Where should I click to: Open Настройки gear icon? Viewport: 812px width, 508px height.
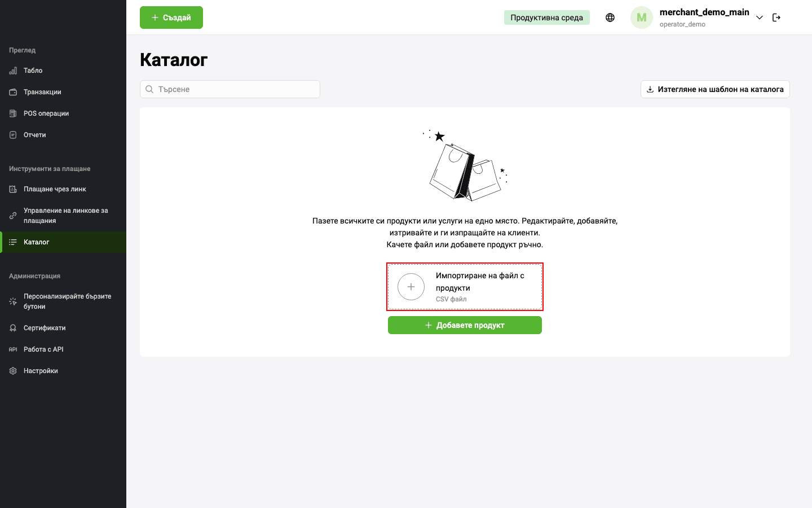[13, 371]
